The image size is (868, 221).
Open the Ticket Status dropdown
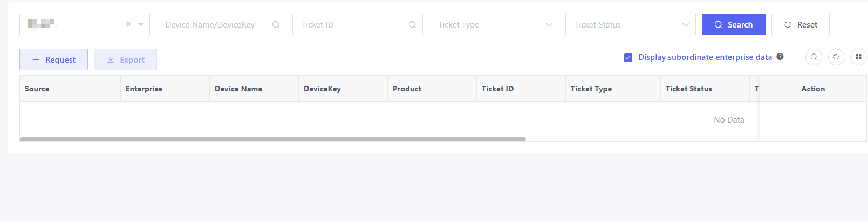click(x=630, y=25)
